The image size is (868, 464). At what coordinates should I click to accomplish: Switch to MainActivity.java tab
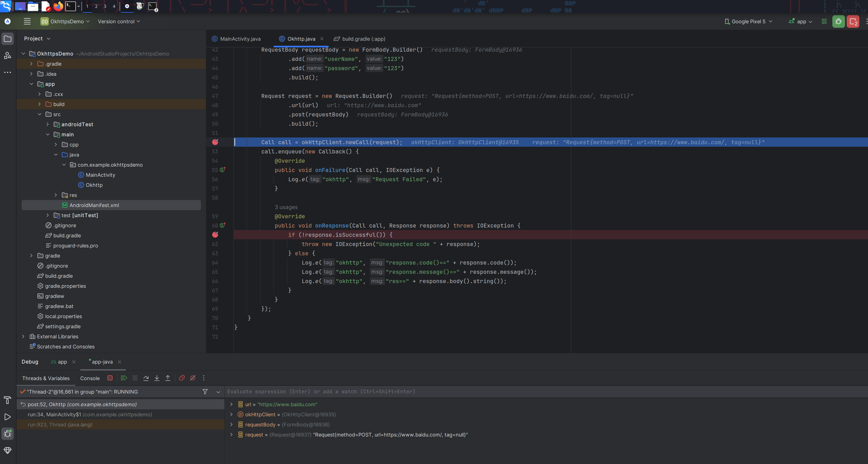(236, 39)
